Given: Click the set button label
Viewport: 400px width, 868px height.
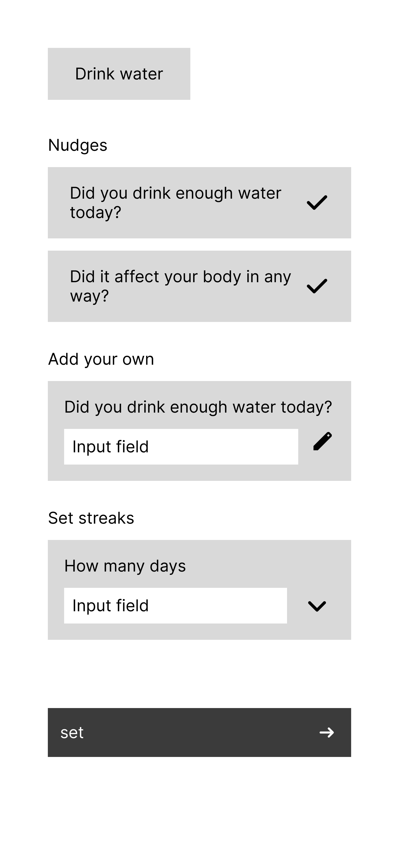Looking at the screenshot, I should (72, 733).
